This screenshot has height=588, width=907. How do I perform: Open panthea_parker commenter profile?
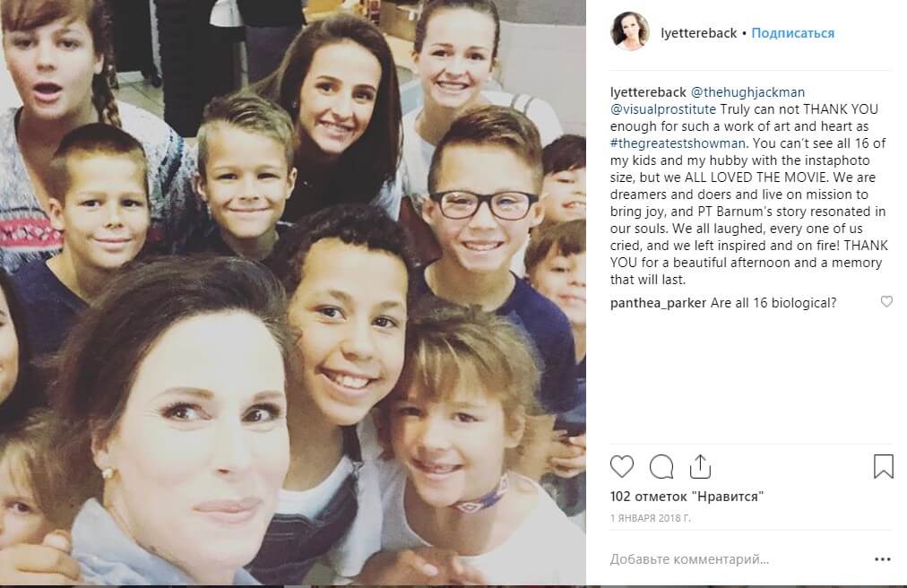(658, 303)
